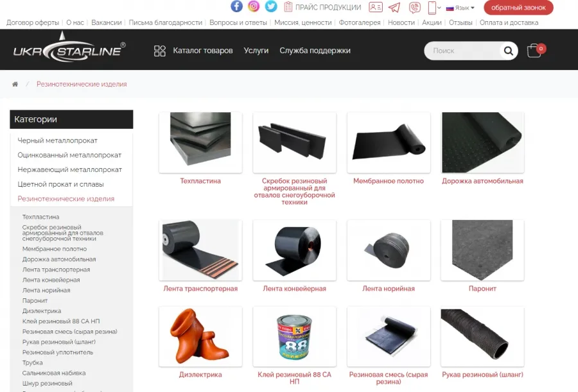Open the Telegram paper plane icon

click(x=394, y=7)
